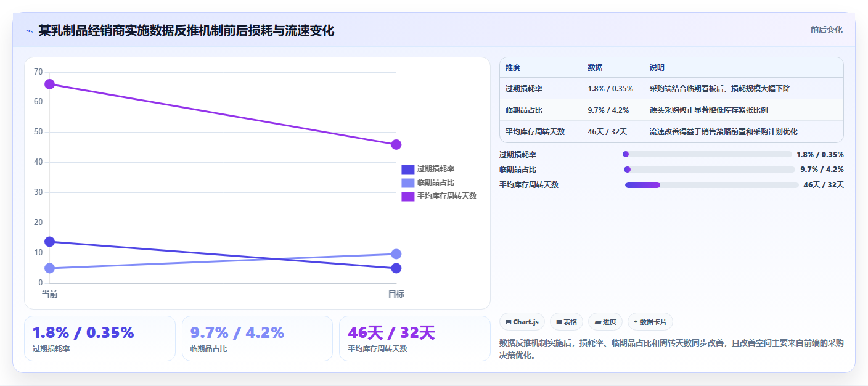Click progress value 46天 / 32天 at right
Screen dimensions: 868x386
824,185
